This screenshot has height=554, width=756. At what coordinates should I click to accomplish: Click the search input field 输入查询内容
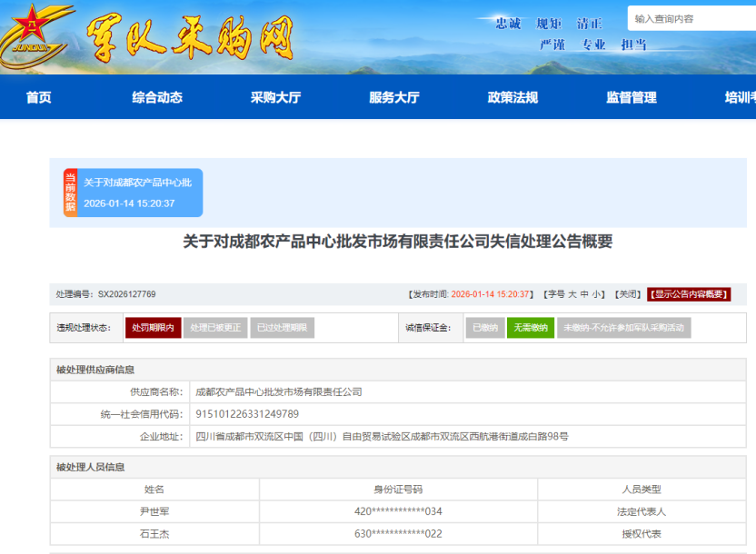(692, 18)
